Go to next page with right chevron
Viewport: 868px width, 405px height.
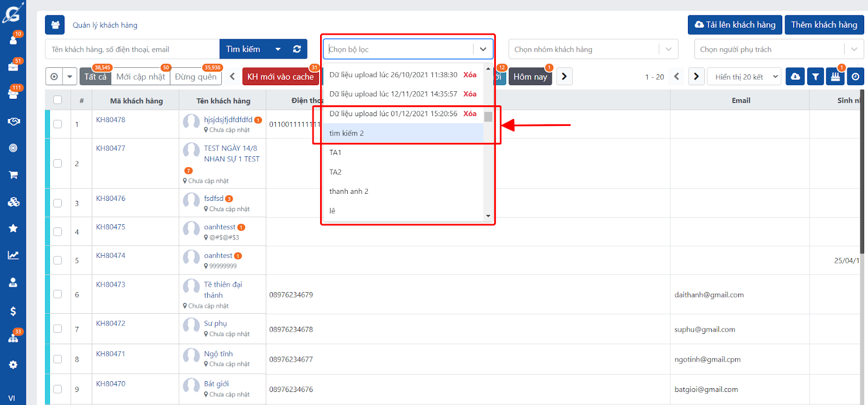(697, 77)
